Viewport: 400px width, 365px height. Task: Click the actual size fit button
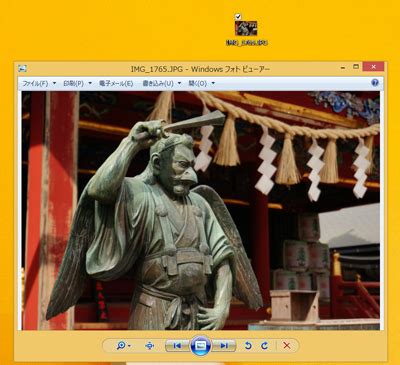(150, 346)
